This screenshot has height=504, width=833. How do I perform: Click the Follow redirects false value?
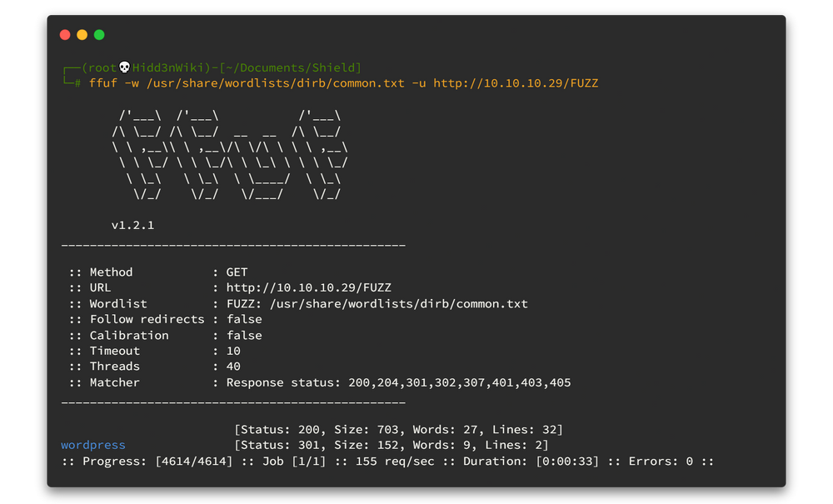pos(244,319)
